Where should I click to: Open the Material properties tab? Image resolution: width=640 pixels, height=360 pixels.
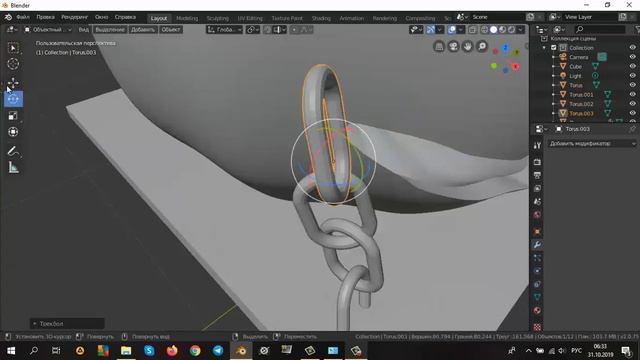(x=537, y=311)
